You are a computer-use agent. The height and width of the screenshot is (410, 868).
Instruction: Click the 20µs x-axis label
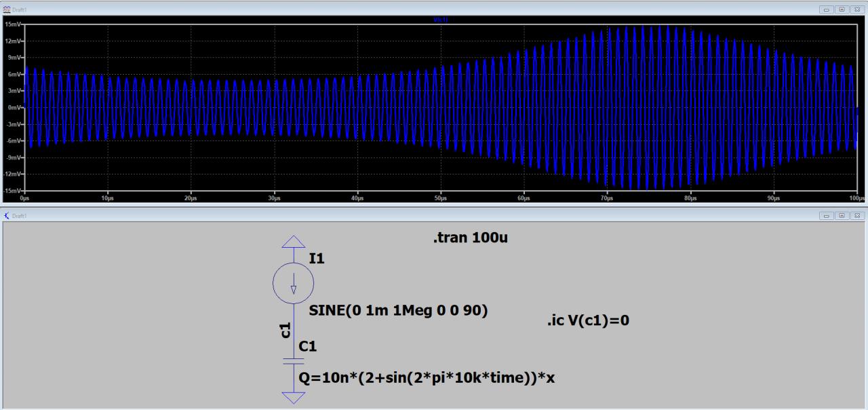click(191, 199)
